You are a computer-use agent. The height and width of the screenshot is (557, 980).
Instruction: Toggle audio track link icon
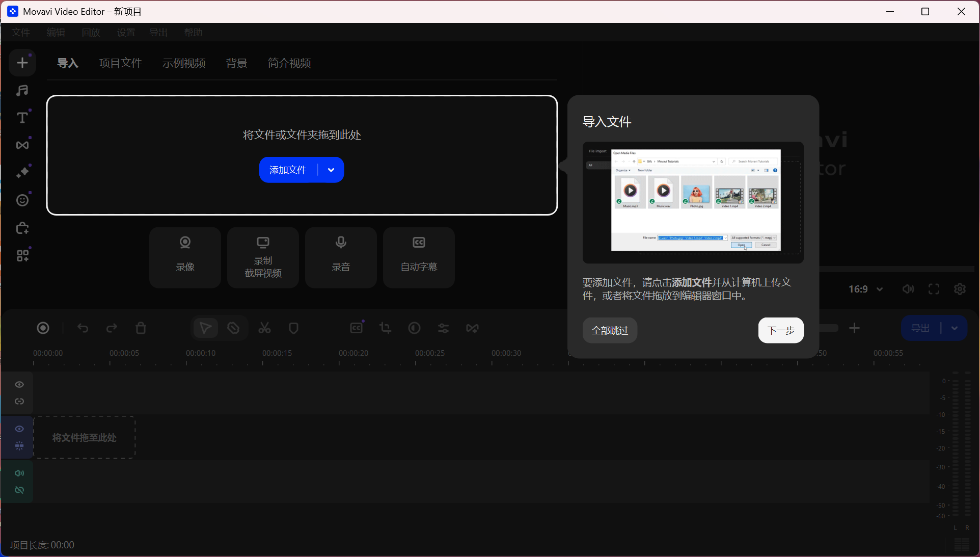19,490
